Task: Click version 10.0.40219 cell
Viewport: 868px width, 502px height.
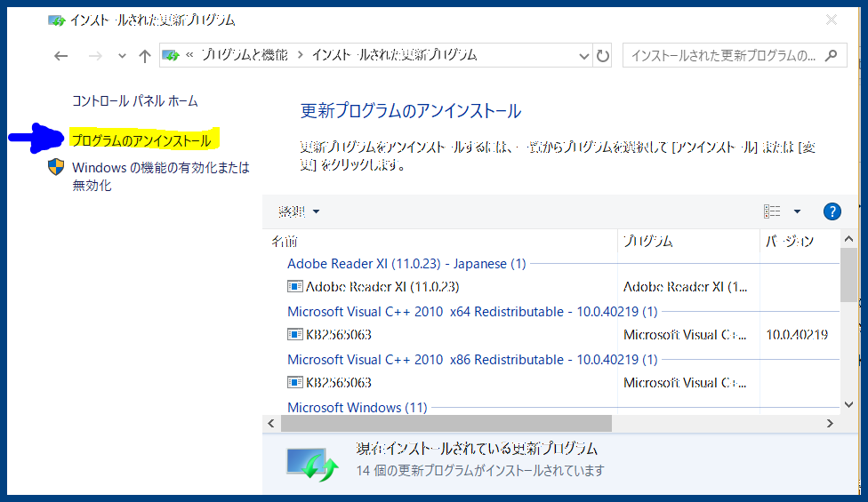Action: [x=797, y=334]
